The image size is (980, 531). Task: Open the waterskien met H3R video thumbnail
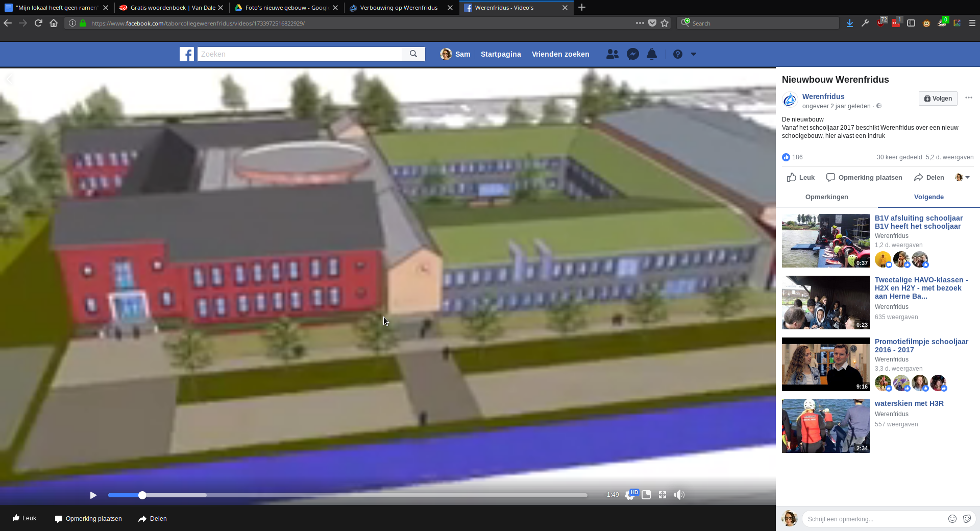pos(825,426)
